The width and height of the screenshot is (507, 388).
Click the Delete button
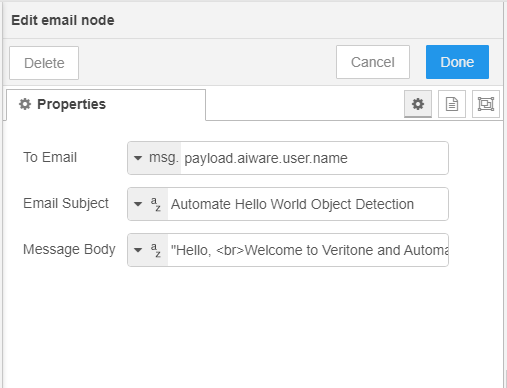[44, 63]
